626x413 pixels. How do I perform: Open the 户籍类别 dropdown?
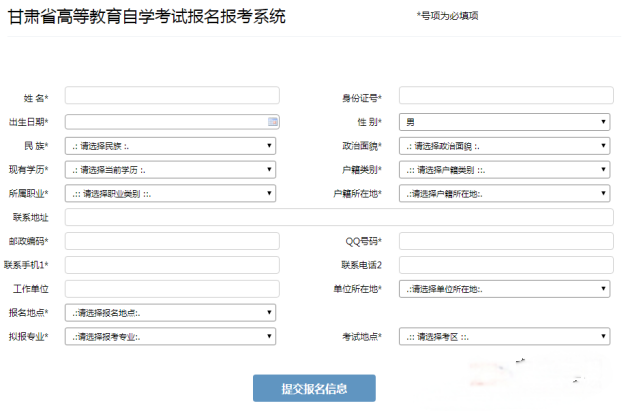[x=505, y=169]
